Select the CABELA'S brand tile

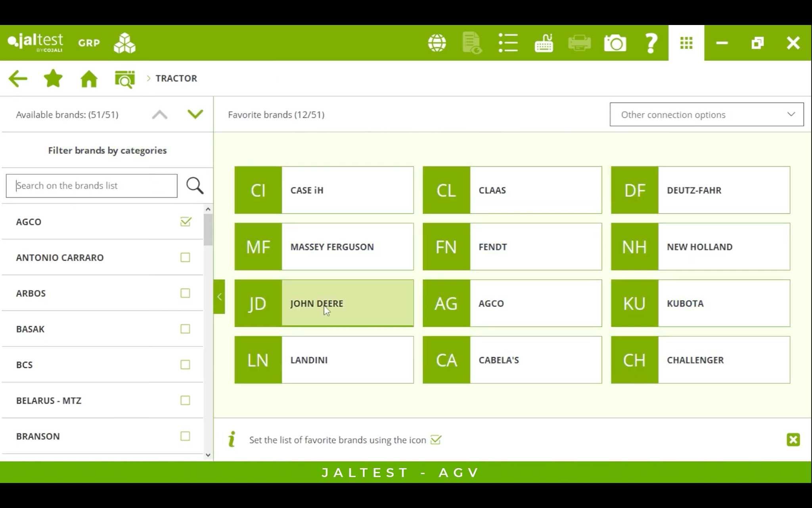point(512,360)
